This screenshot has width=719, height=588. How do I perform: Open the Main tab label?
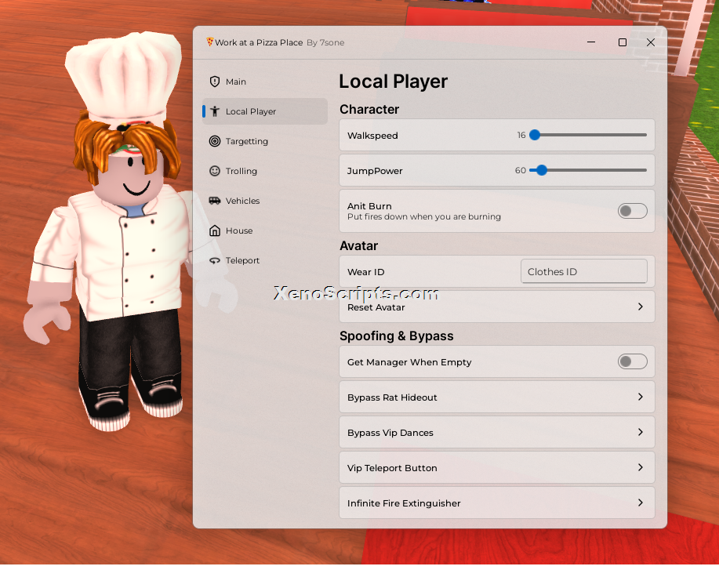(x=236, y=82)
